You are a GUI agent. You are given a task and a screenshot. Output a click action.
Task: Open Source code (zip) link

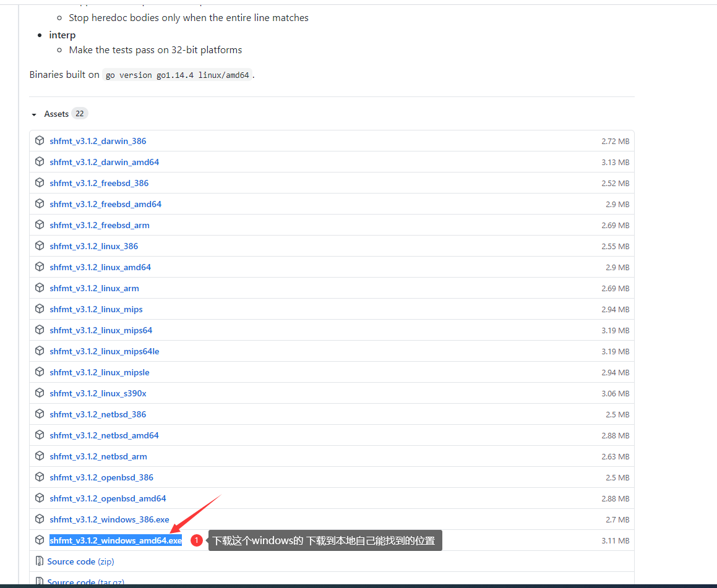[x=80, y=561]
